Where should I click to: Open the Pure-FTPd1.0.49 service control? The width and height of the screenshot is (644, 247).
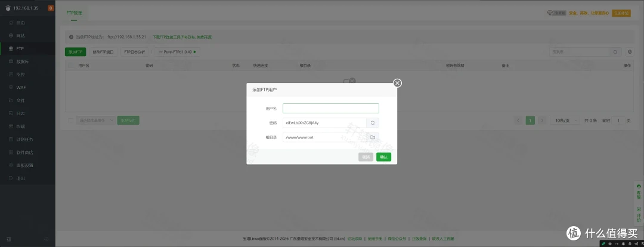[x=177, y=52]
